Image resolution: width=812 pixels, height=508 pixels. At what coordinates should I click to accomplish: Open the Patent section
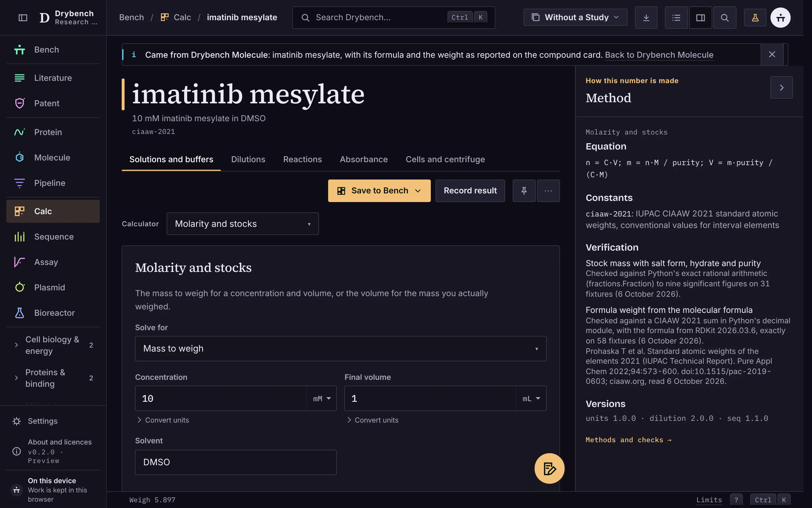point(53,103)
